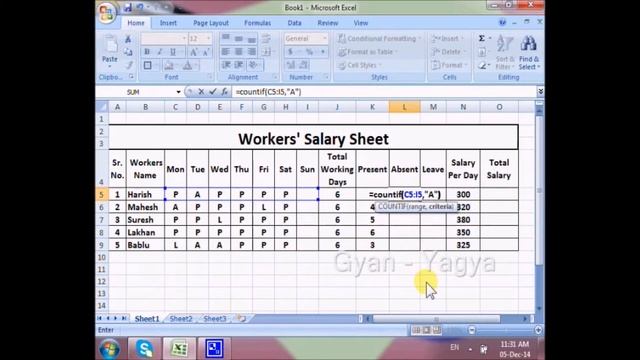Click the Undo icon in Quick Access Toolbar
Screen dimensions: 640x360
(x=140, y=7)
